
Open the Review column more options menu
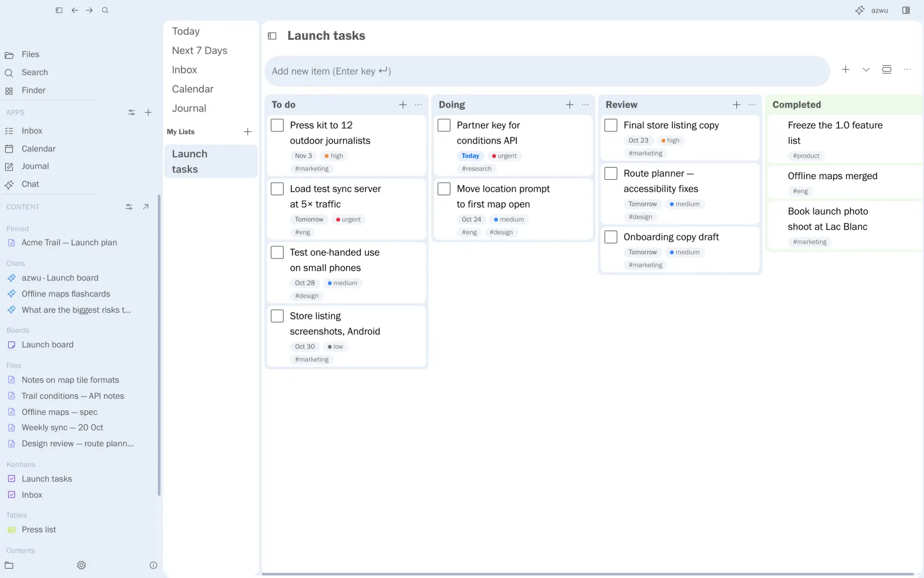tap(752, 105)
